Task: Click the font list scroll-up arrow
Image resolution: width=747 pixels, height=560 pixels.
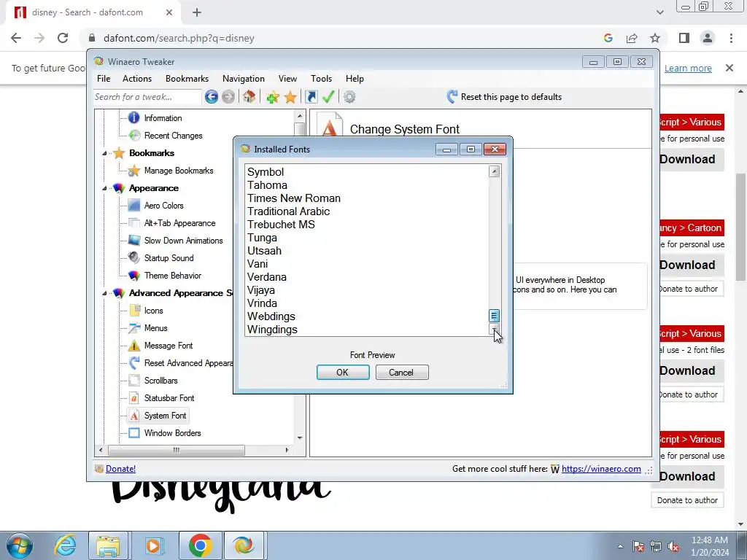Action: pyautogui.click(x=494, y=171)
